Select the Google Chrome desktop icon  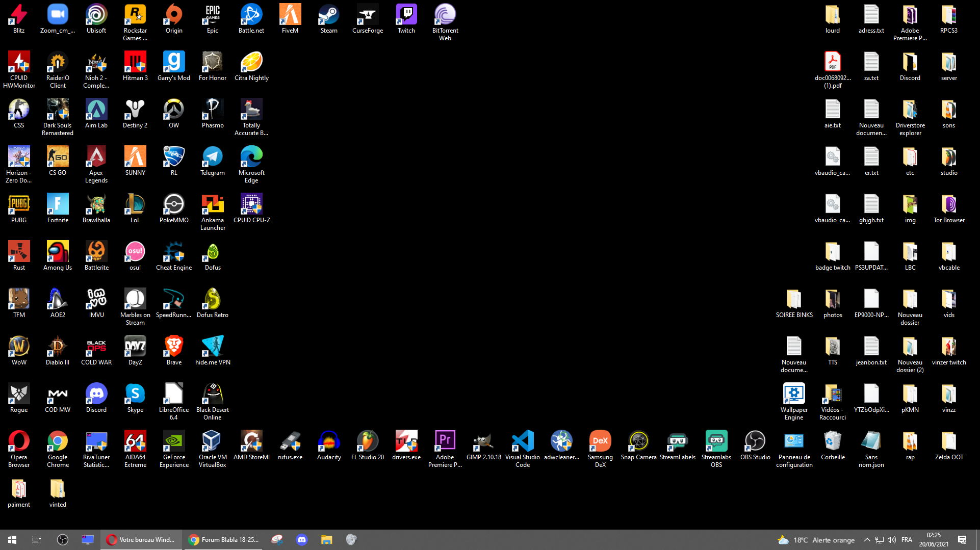[x=58, y=450]
